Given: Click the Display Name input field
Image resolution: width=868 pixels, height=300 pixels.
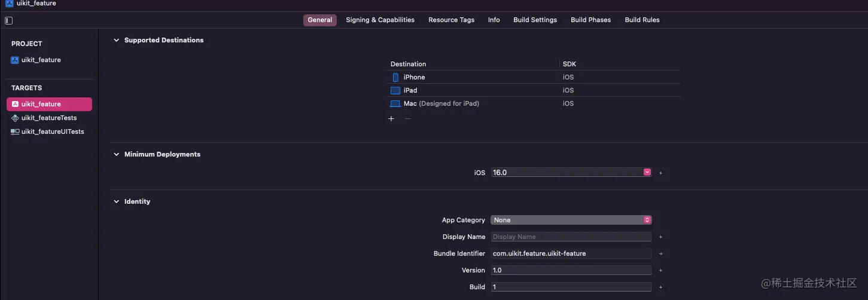Looking at the screenshot, I should (571, 237).
